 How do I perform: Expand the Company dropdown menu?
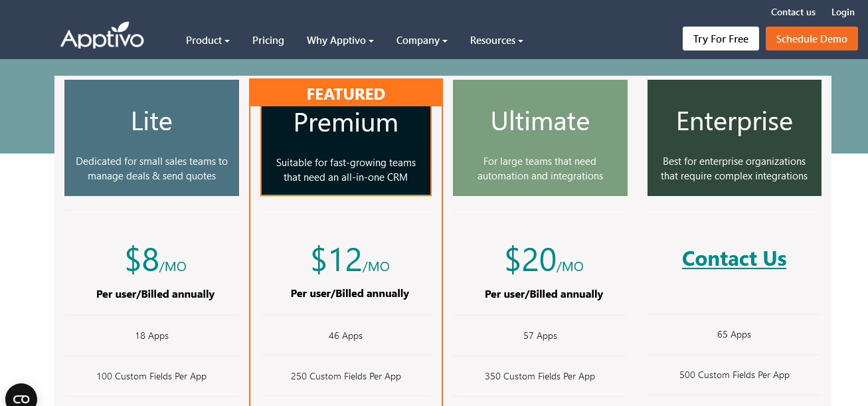422,41
